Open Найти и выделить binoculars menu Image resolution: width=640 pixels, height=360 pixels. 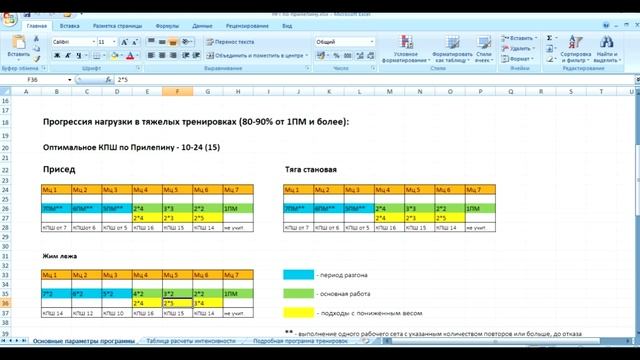click(x=607, y=49)
